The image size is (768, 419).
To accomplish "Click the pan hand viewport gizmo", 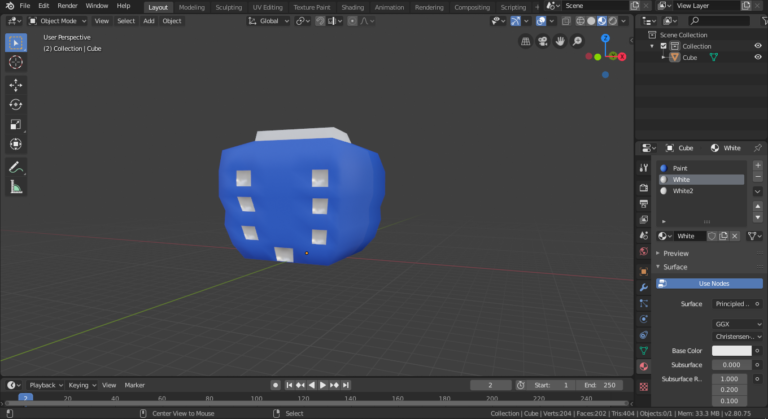I will (x=561, y=41).
